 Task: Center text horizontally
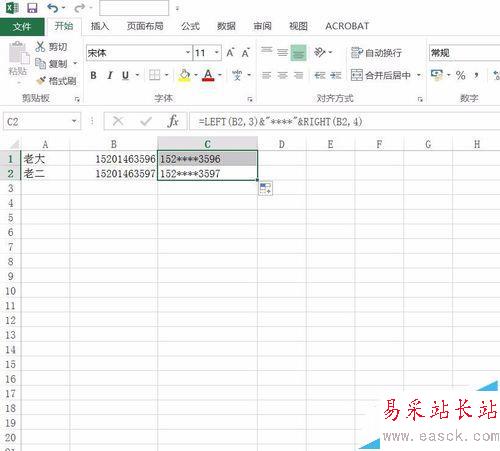pyautogui.click(x=282, y=75)
